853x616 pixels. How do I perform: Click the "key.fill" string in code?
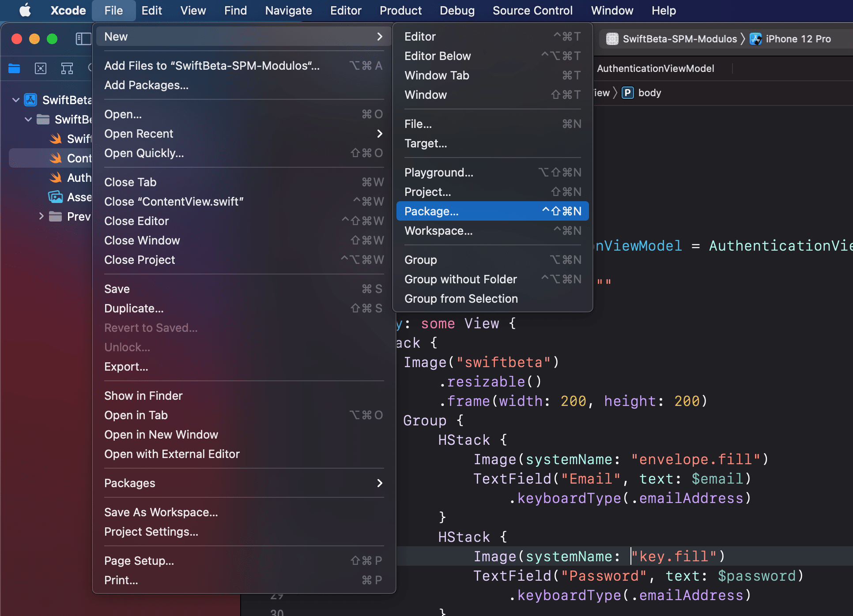673,556
